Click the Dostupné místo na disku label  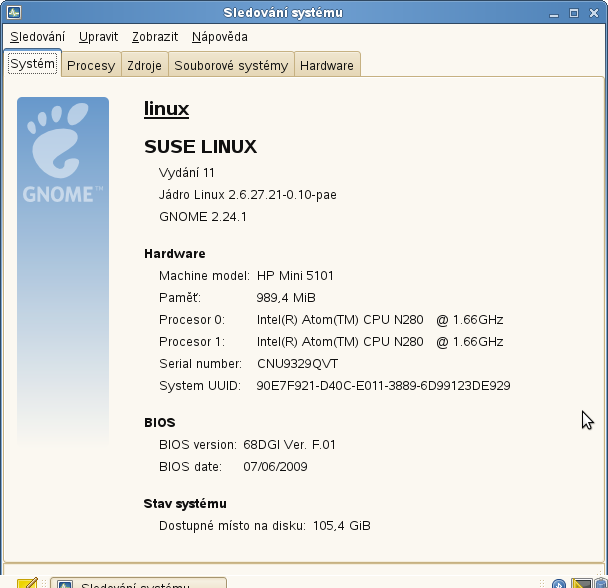click(x=232, y=526)
